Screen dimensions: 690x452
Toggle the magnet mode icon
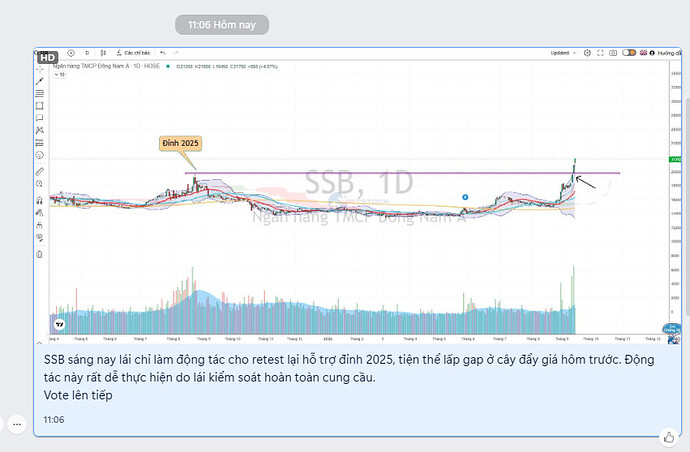(40, 201)
